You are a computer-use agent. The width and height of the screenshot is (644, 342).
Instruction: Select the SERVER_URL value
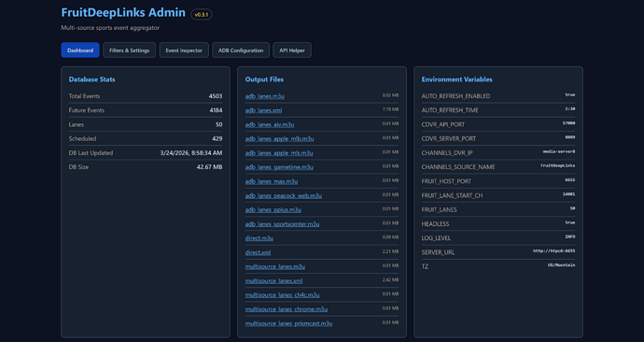point(554,250)
